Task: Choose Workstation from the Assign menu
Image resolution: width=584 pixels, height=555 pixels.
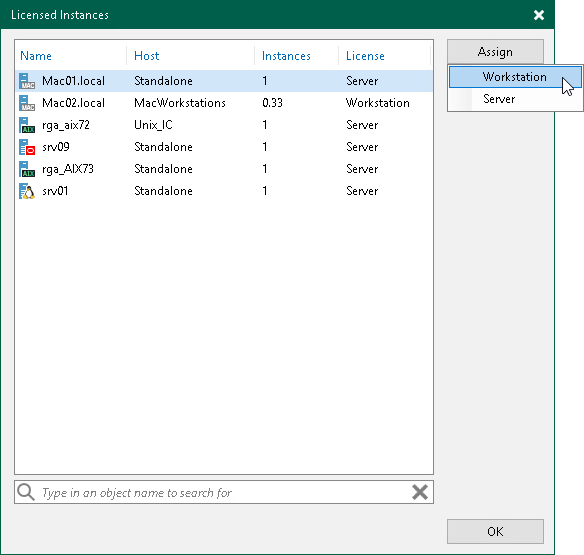Action: pos(515,77)
